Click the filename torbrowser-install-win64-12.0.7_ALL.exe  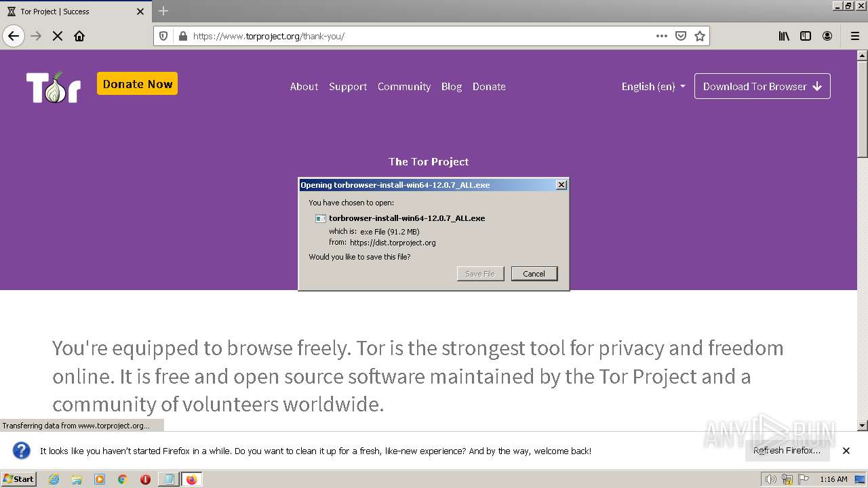pyautogui.click(x=407, y=218)
